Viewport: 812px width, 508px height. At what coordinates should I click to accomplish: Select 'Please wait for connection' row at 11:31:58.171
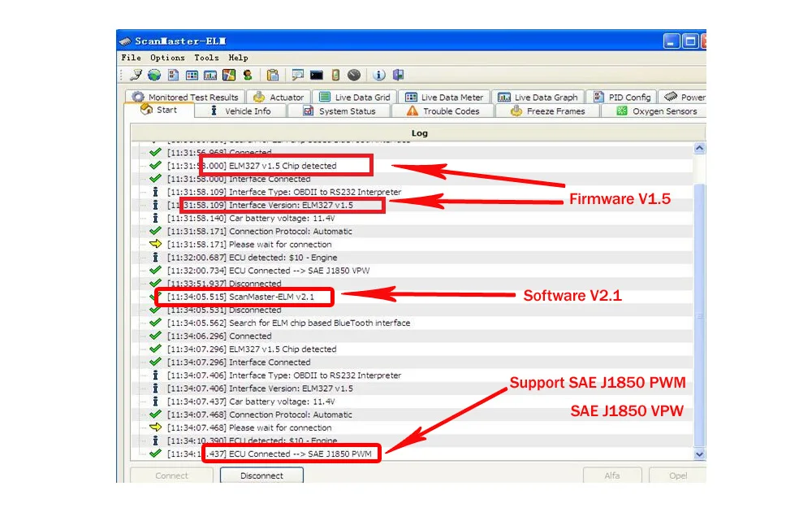pyautogui.click(x=412, y=244)
